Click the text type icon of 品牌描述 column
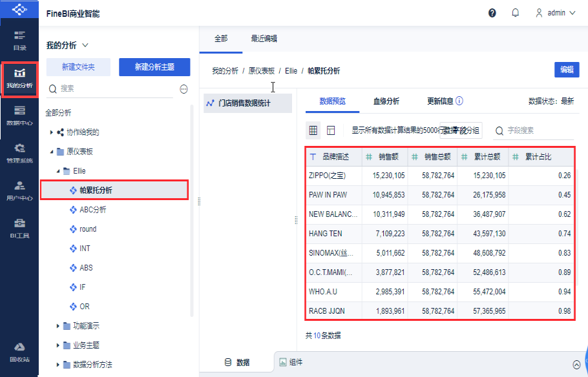 click(313, 157)
